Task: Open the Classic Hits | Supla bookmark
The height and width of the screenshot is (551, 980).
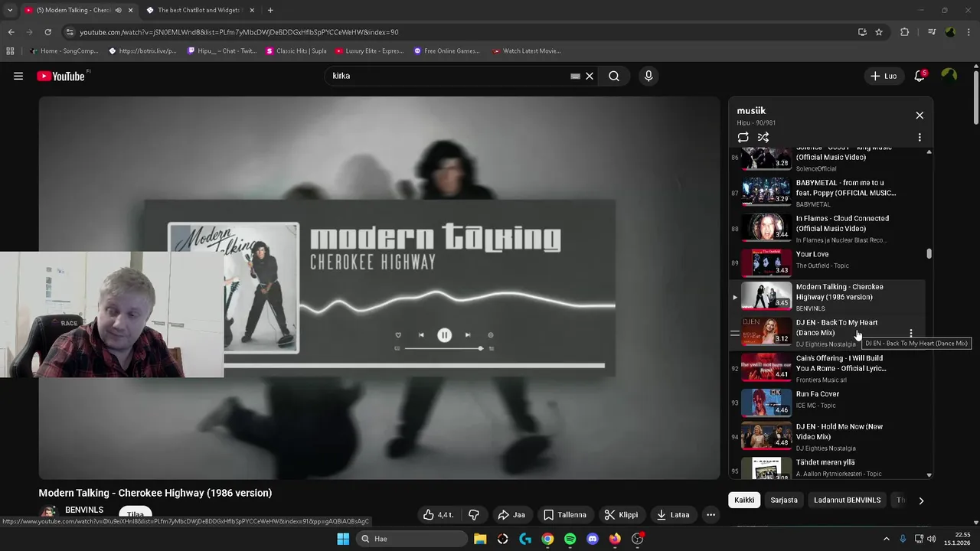Action: [296, 51]
